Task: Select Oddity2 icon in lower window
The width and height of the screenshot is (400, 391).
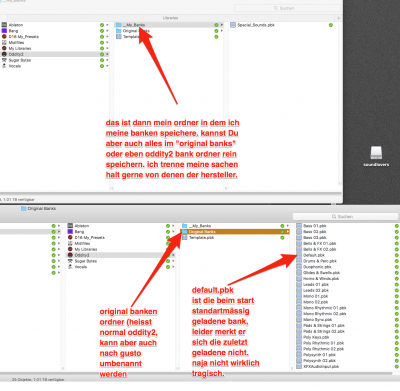Action: pyautogui.click(x=70, y=255)
